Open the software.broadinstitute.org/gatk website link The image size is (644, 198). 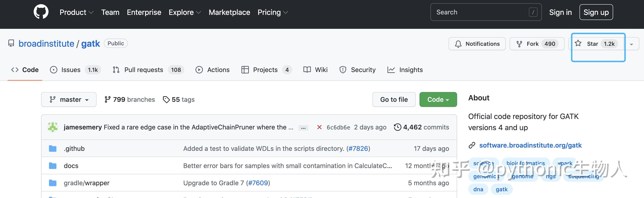click(530, 145)
